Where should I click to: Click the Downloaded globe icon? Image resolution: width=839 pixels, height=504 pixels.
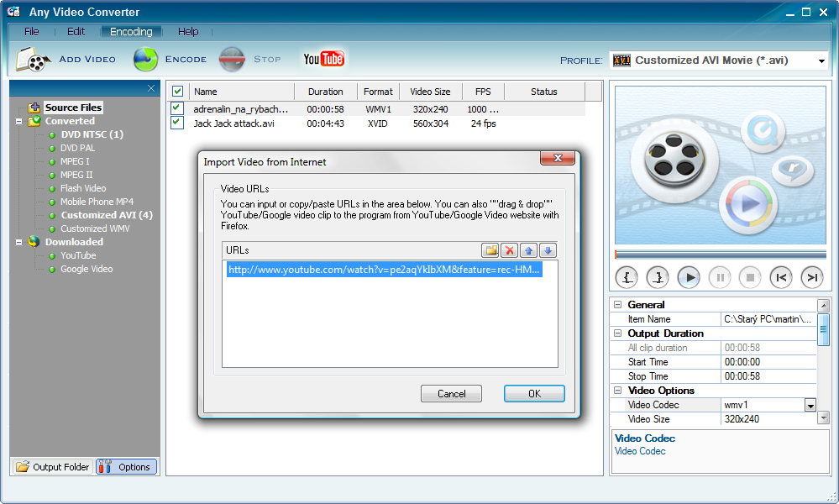tap(34, 242)
